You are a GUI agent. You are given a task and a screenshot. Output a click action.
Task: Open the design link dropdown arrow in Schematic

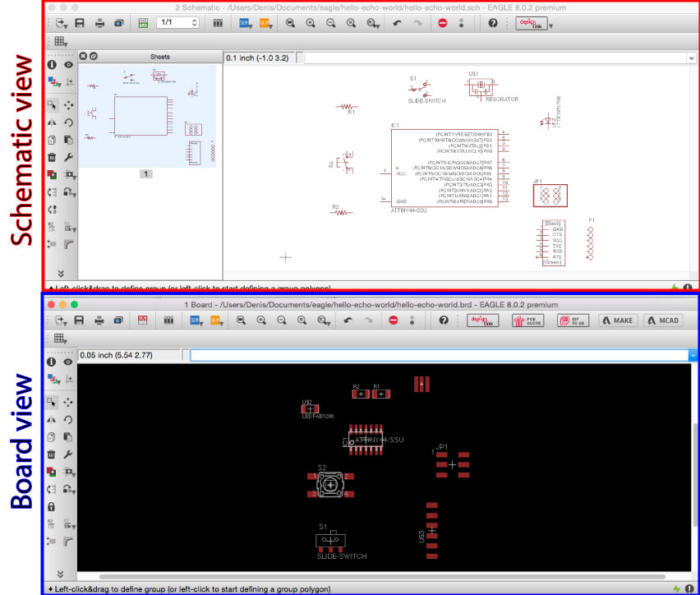[551, 26]
